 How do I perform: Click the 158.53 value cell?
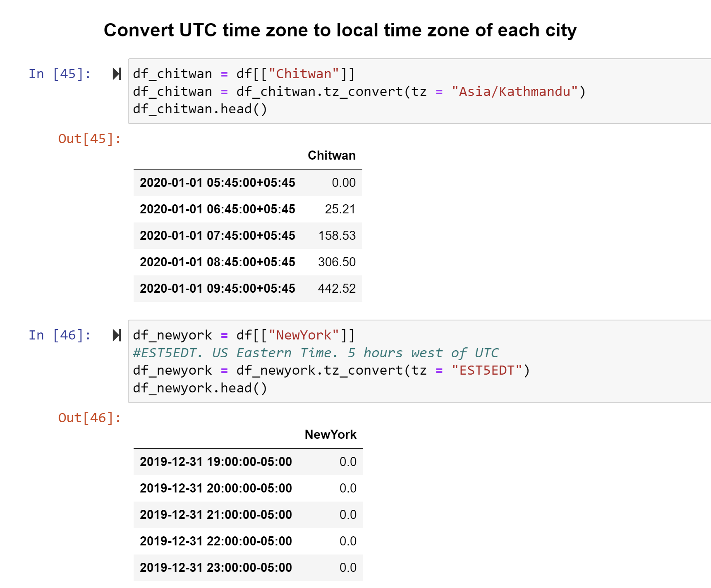[x=337, y=236]
